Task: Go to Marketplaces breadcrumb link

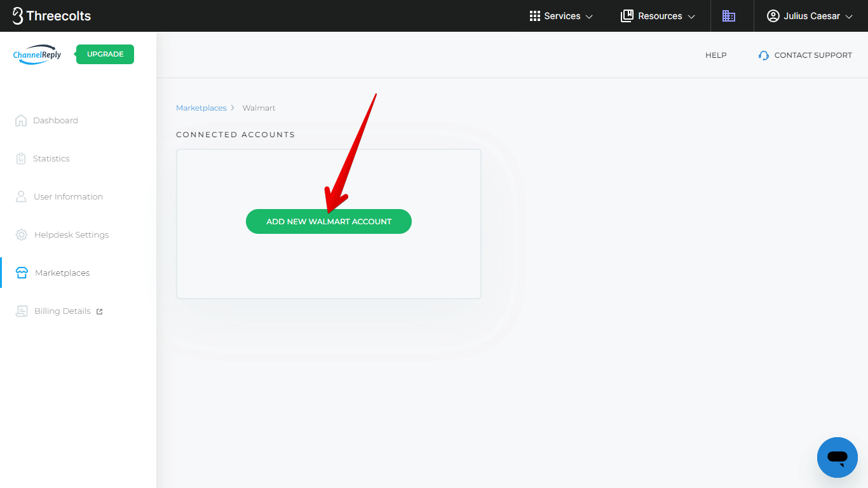Action: click(x=201, y=108)
